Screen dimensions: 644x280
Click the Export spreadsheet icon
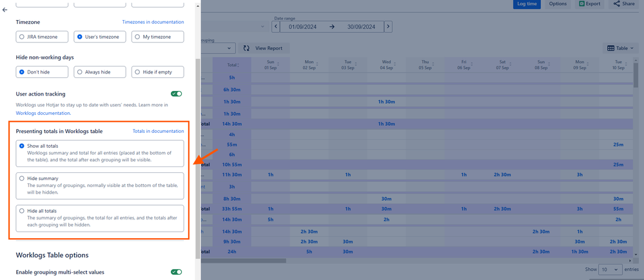pos(581,4)
